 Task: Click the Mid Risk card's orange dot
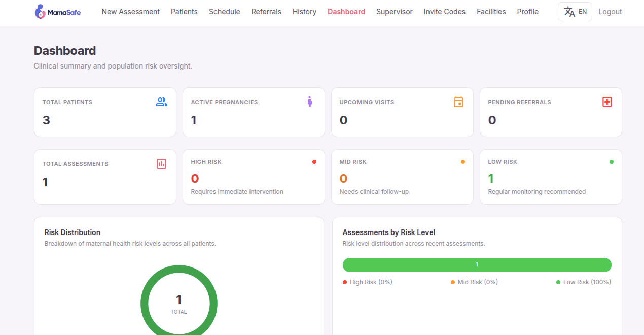(x=463, y=162)
